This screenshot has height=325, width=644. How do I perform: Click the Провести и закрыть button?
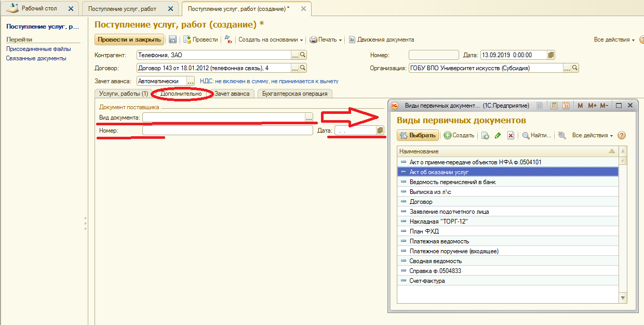click(x=129, y=40)
